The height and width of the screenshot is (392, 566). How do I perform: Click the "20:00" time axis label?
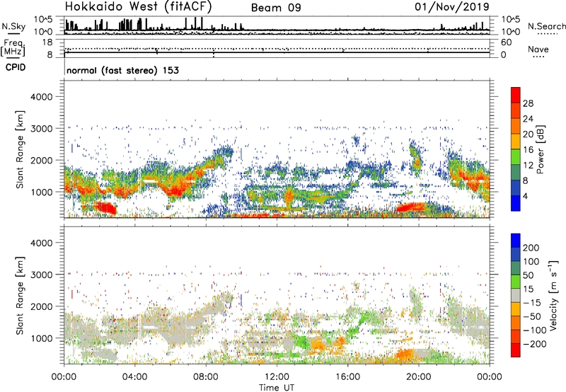(418, 377)
